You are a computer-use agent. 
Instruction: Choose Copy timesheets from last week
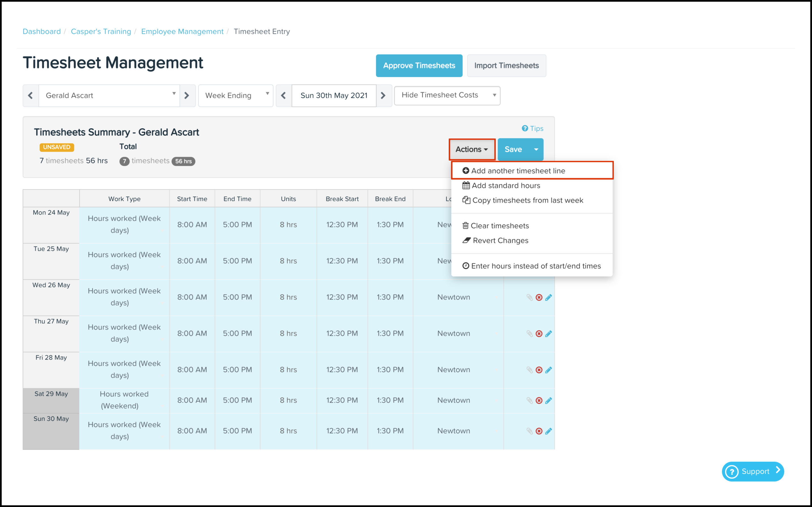(x=527, y=200)
